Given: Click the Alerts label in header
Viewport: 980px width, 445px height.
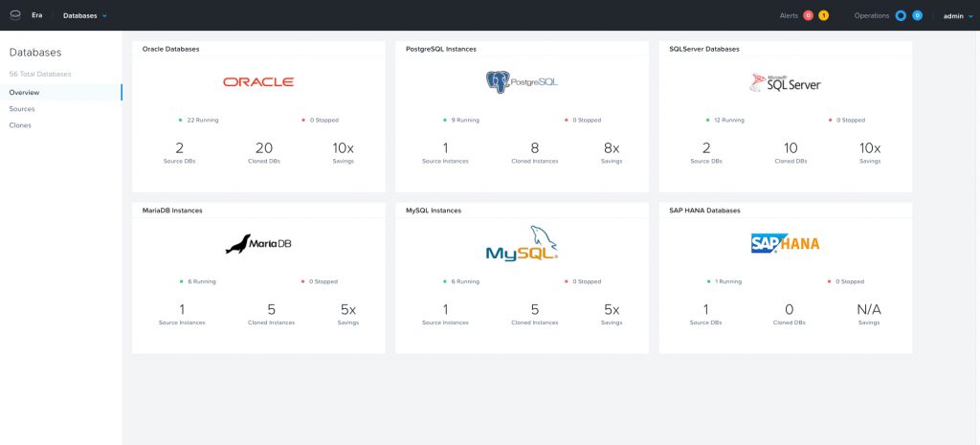Looking at the screenshot, I should coord(789,15).
